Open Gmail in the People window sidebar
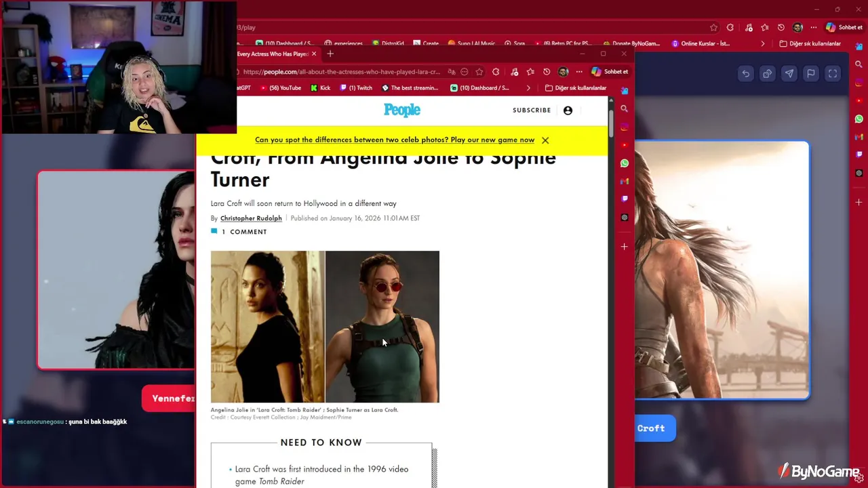868x488 pixels. click(x=625, y=181)
